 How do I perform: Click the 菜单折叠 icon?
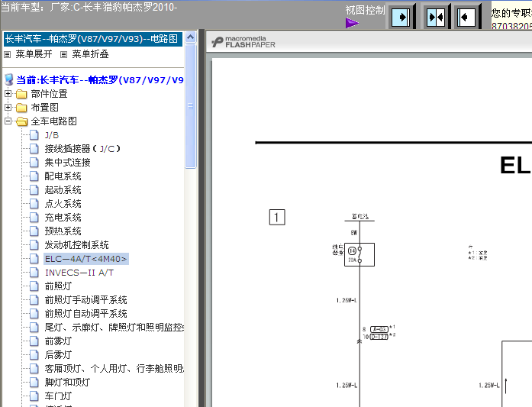pos(64,54)
